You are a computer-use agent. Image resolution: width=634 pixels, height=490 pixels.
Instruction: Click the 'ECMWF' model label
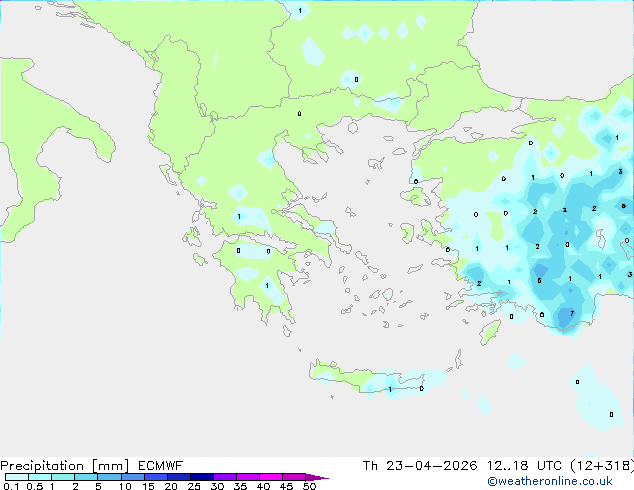[161, 466]
